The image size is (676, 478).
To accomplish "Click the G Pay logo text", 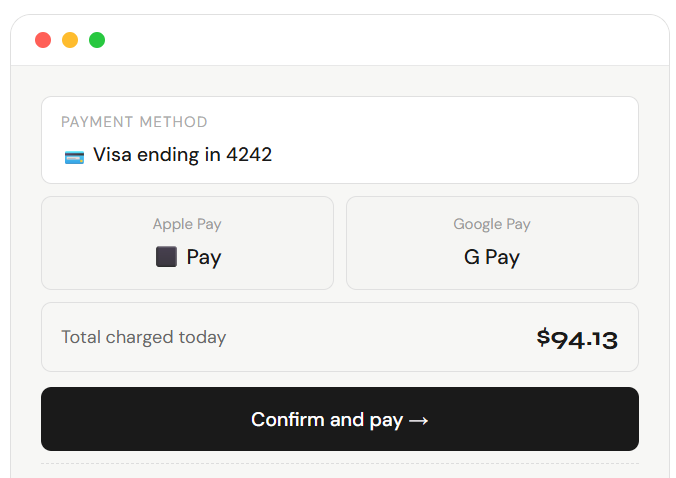I will 491,257.
